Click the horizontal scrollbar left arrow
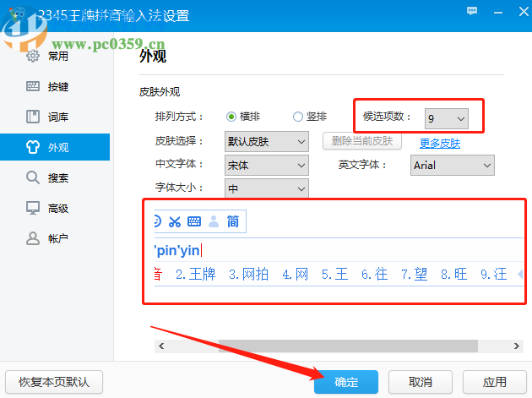 [x=161, y=346]
